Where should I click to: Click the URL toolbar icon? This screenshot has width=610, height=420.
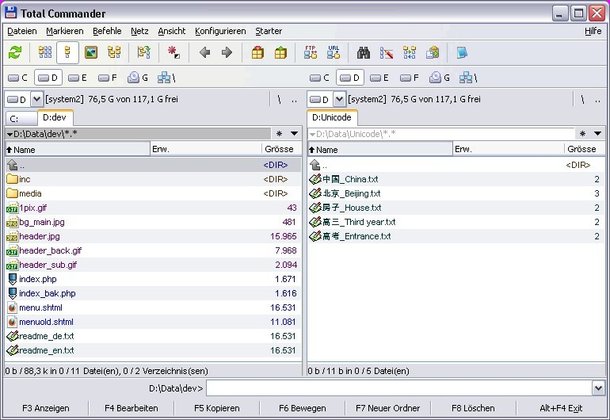[332, 53]
